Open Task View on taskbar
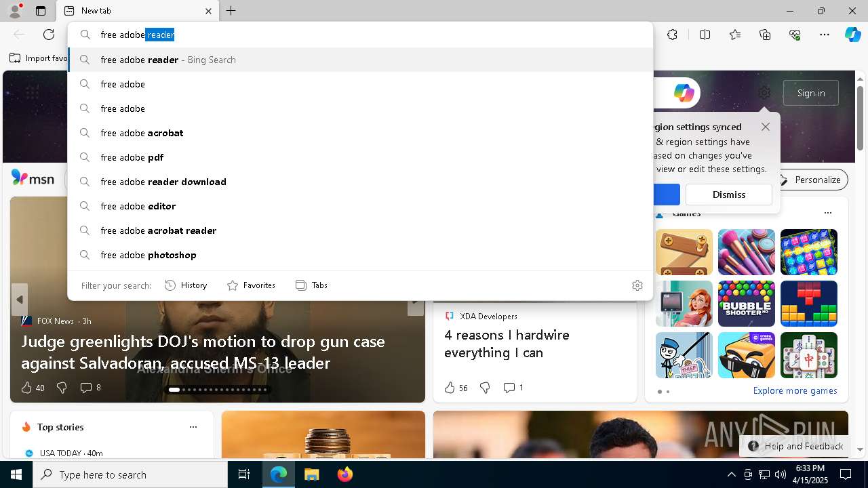The height and width of the screenshot is (488, 868). pyautogui.click(x=244, y=474)
